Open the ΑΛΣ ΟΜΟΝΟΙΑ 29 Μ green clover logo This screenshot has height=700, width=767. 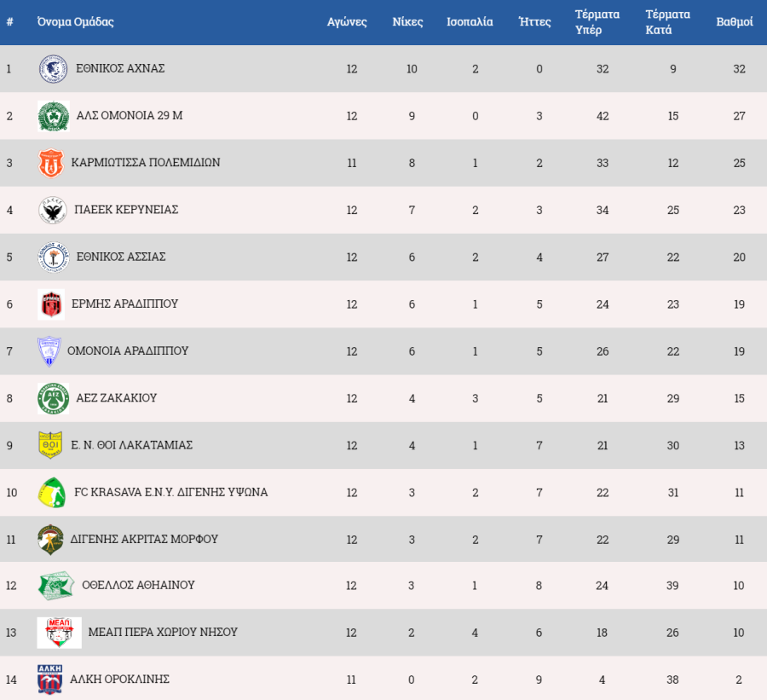click(54, 116)
